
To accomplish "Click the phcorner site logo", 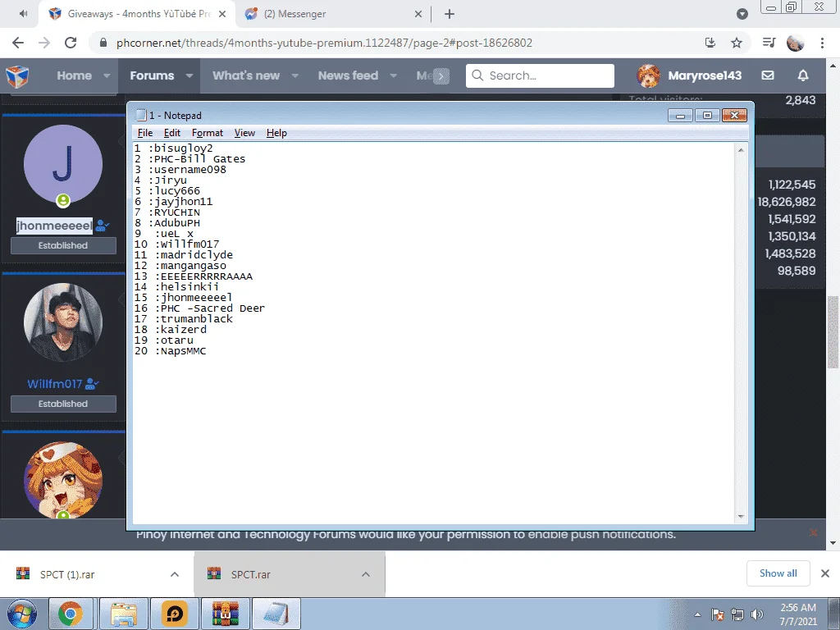I will coord(17,76).
